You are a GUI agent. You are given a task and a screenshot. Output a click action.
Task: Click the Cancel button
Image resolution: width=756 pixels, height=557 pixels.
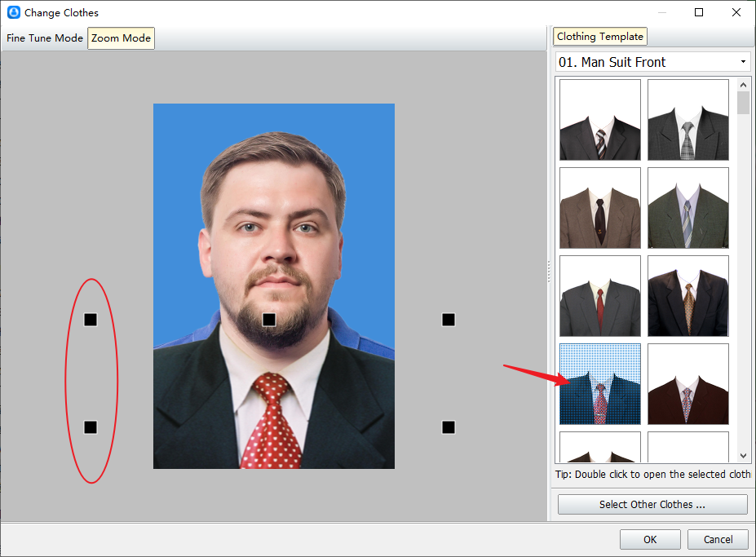pyautogui.click(x=718, y=539)
